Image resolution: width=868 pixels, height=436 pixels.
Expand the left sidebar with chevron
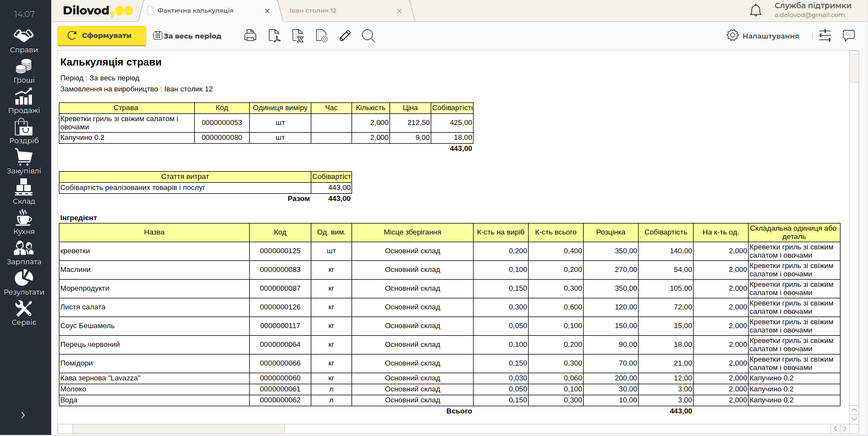(23, 415)
